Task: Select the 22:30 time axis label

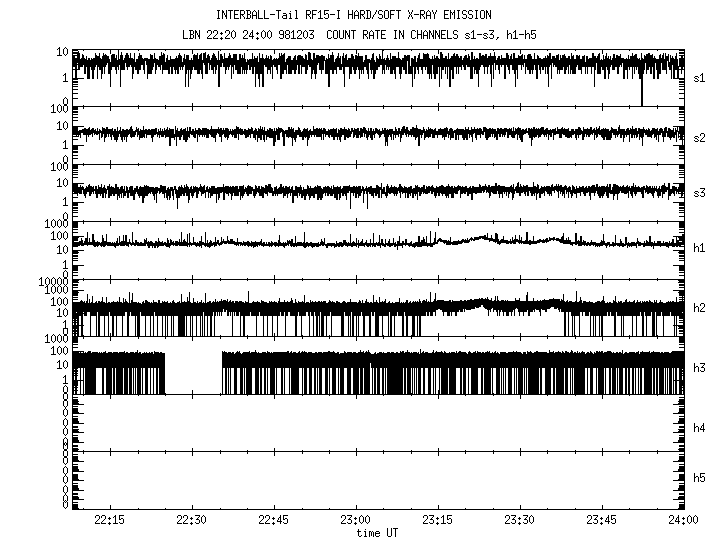Action: tap(191, 520)
